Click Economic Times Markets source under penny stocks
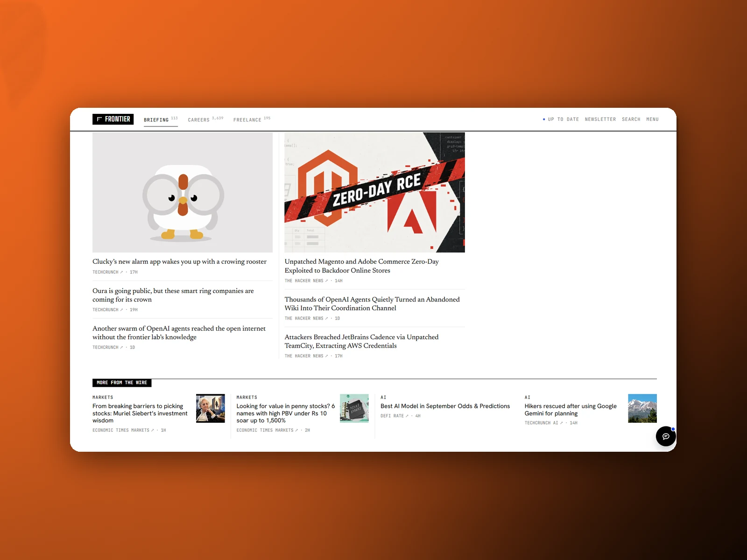 click(x=267, y=430)
